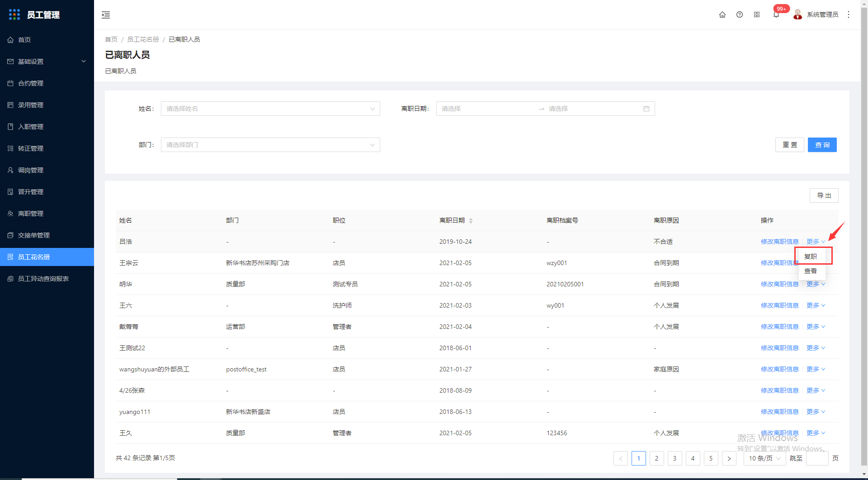Click the 调岗管理 sidebar icon
This screenshot has width=868, height=480.
(x=10, y=170)
